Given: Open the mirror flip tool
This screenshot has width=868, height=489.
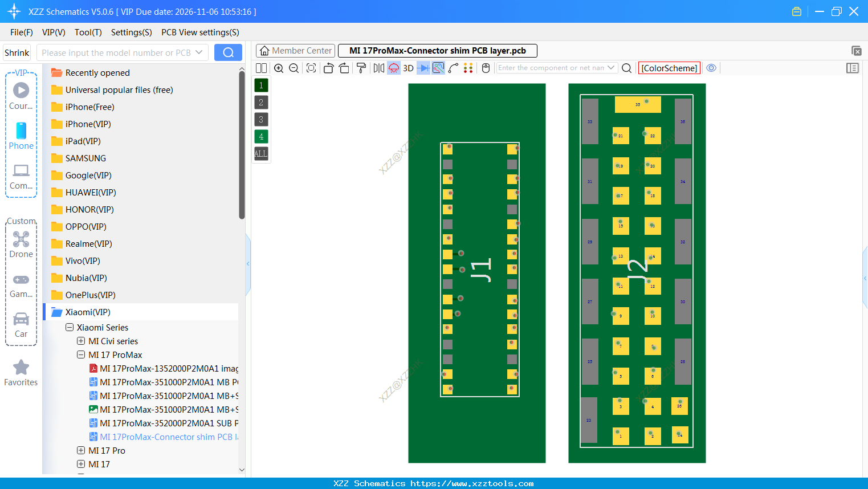Looking at the screenshot, I should [x=378, y=68].
